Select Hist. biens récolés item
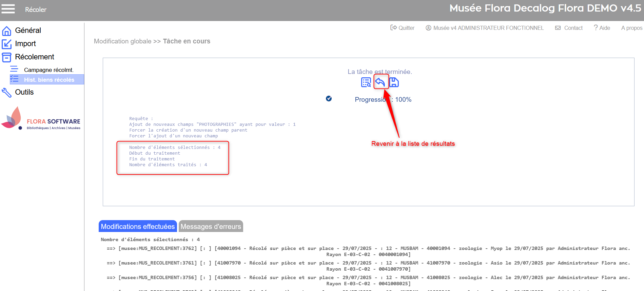 (49, 80)
